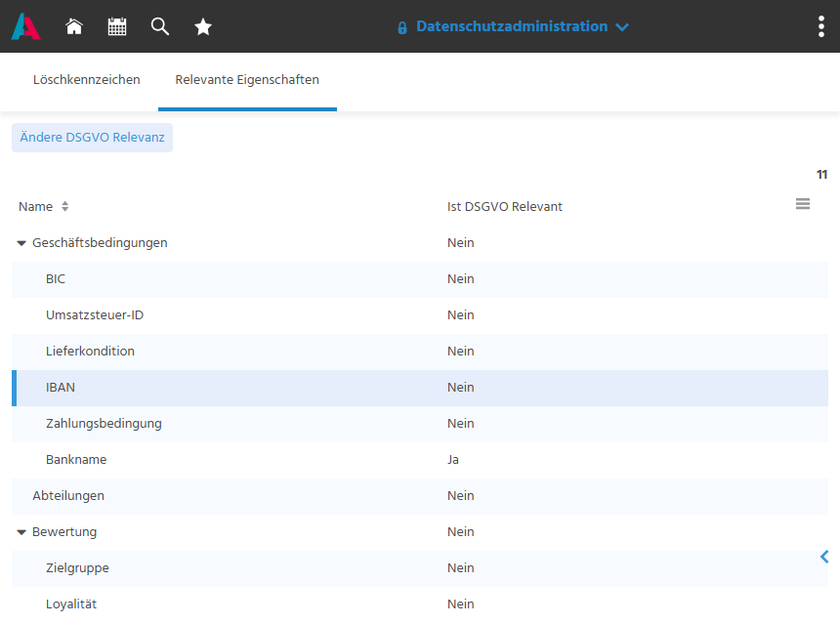Open favorites star icon
Image resolution: width=840 pixels, height=624 pixels.
[203, 26]
